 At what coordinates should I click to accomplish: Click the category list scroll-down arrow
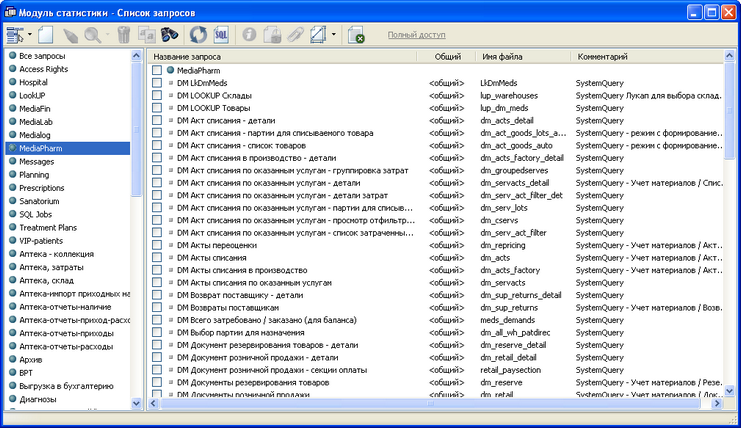coord(136,403)
